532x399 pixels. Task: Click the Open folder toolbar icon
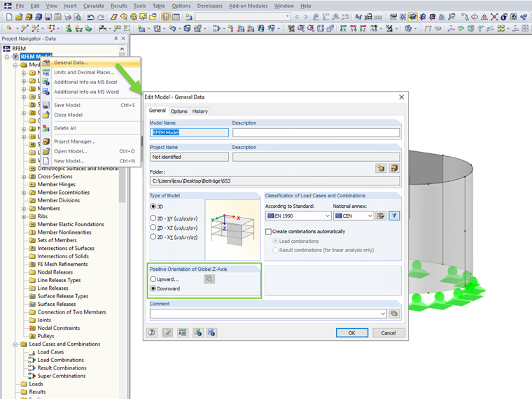pos(19,17)
